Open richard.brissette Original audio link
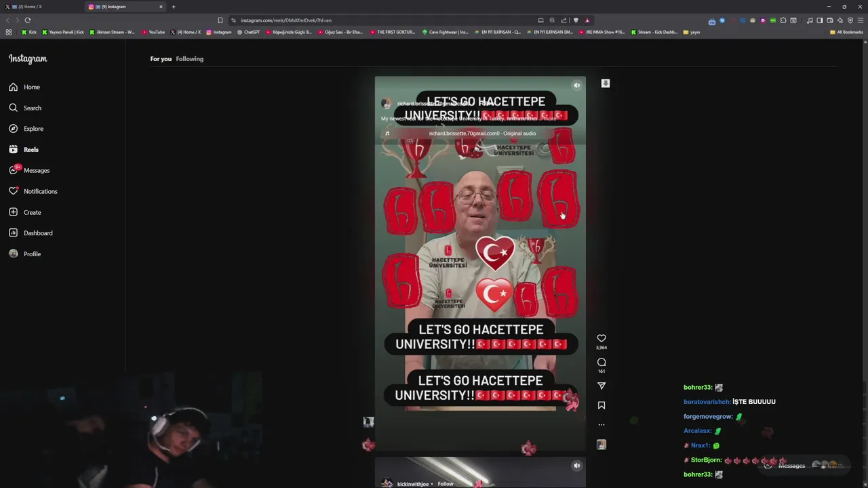Viewport: 868px width, 488px height. click(x=482, y=134)
